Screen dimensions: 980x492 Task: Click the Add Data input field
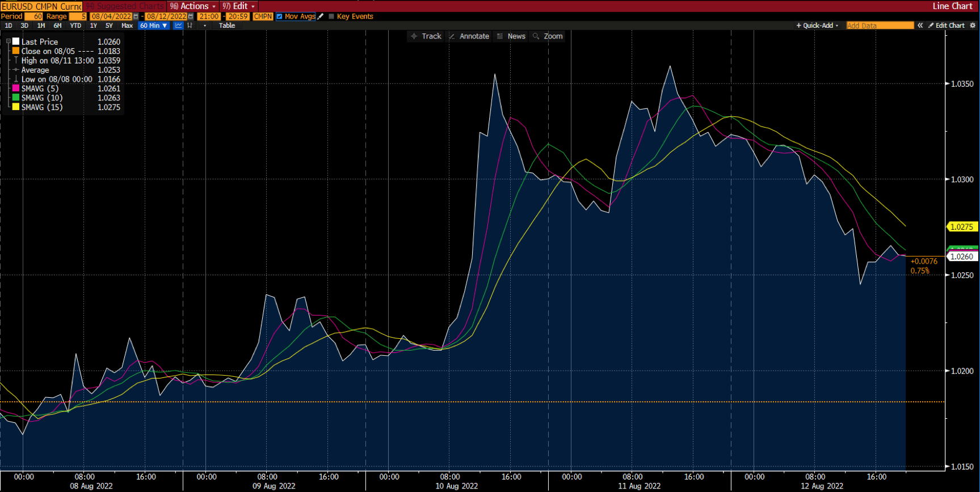[x=880, y=26]
